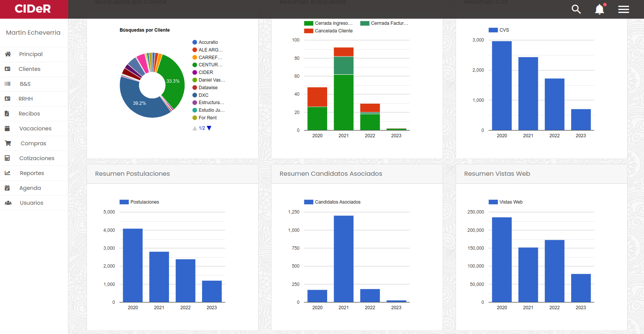This screenshot has width=644, height=334.
Task: Click the Compras shopping cart icon
Action: click(8, 143)
